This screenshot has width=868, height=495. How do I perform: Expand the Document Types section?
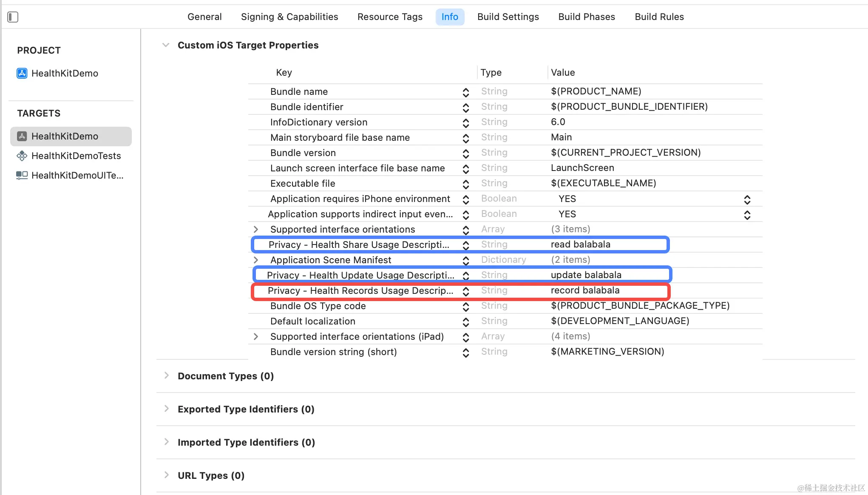click(x=167, y=376)
